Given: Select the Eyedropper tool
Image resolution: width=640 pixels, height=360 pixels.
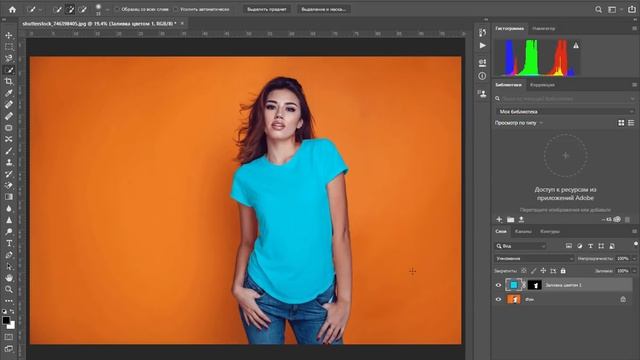Looking at the screenshot, I should (9, 93).
